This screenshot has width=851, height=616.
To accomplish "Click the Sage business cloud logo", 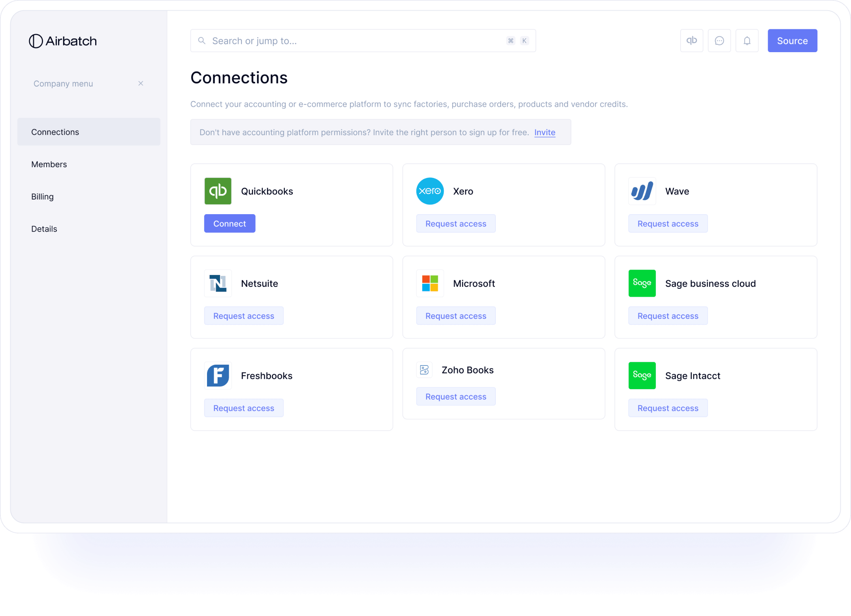I will click(642, 283).
